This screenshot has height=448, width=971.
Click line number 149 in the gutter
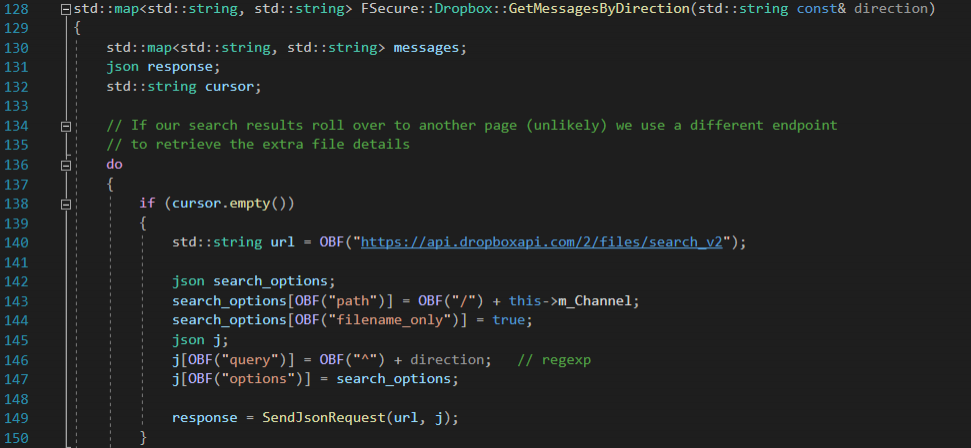[x=16, y=417]
